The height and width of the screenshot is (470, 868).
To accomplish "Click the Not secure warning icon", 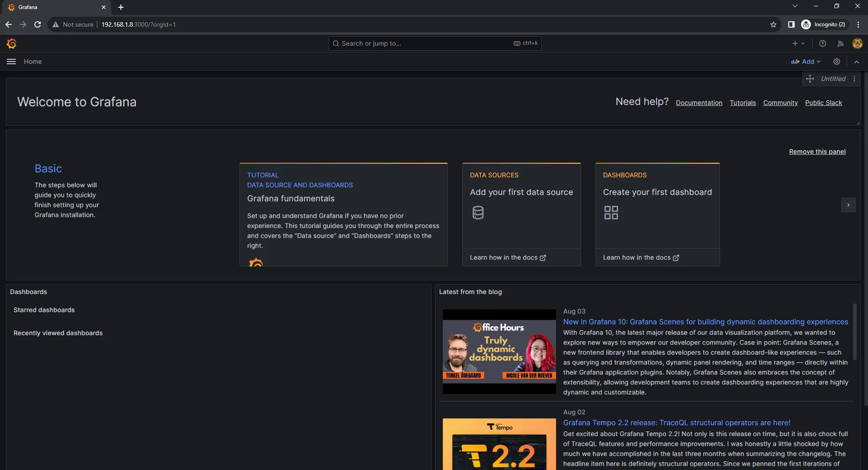I will (56, 24).
